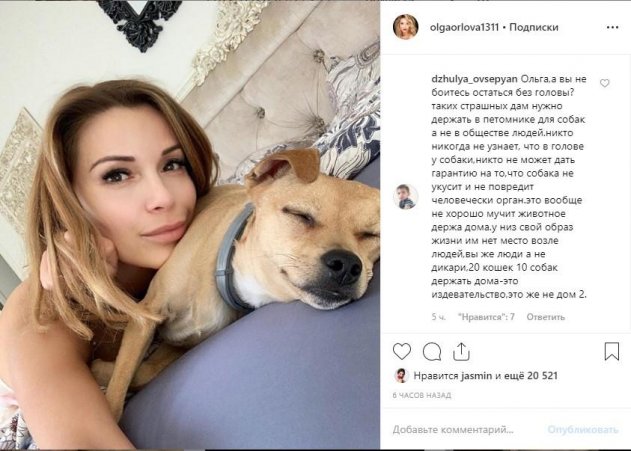The height and width of the screenshot is (451, 631).
Task: Open commenter's avatar thumbnail
Action: click(405, 197)
